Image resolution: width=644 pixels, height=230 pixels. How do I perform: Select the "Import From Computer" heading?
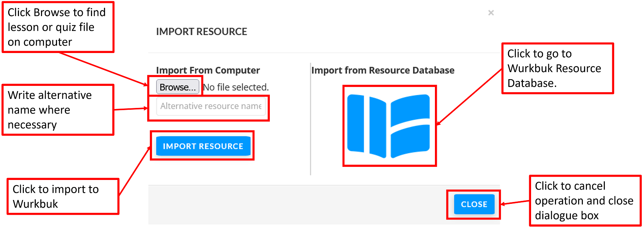pos(208,70)
